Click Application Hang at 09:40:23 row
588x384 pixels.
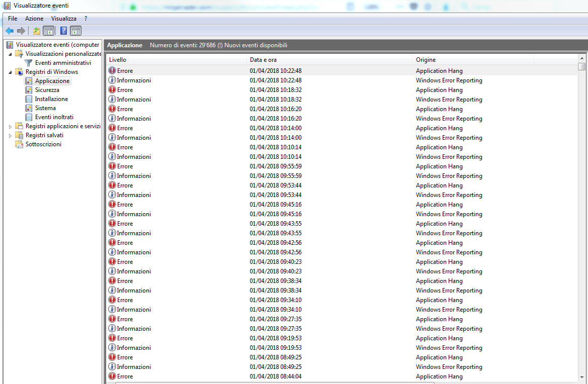coord(439,261)
